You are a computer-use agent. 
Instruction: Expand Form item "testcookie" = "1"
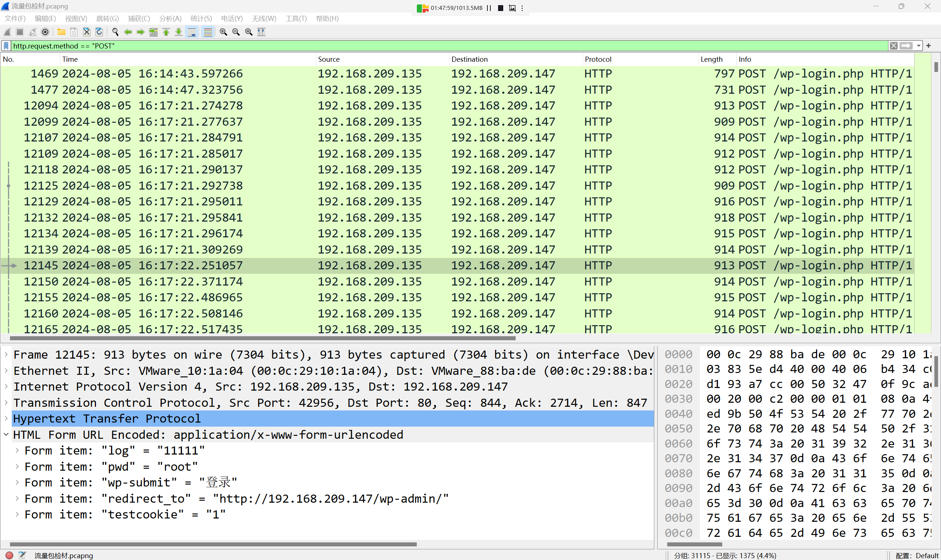click(17, 514)
